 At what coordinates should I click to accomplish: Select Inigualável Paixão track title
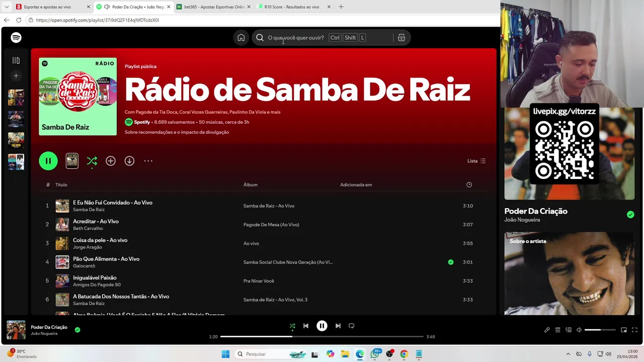pyautogui.click(x=95, y=278)
